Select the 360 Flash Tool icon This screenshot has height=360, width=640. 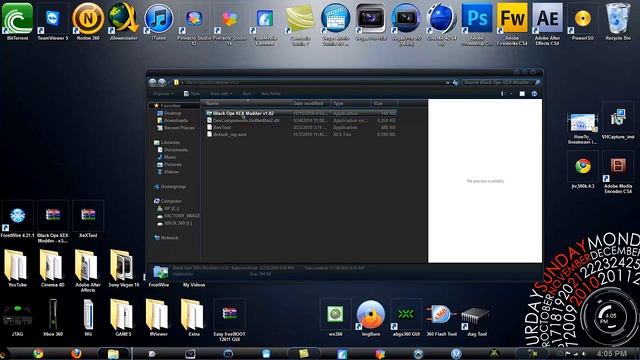pyautogui.click(x=441, y=318)
